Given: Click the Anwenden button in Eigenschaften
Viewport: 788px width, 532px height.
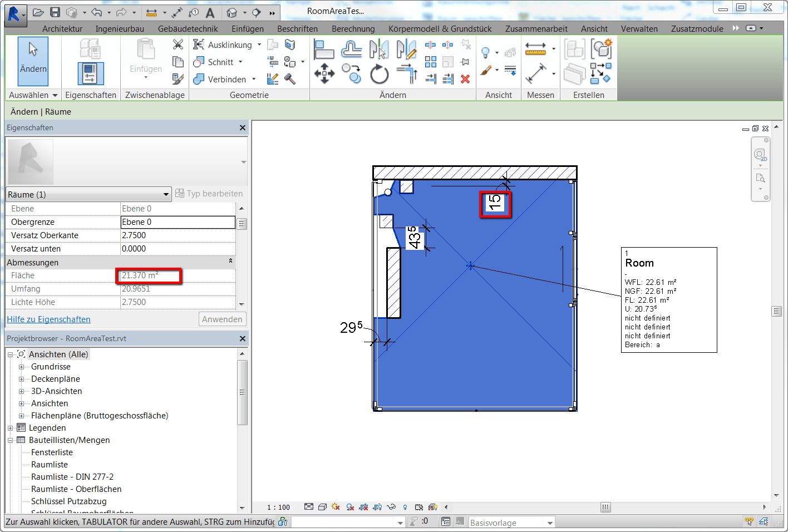Looking at the screenshot, I should tap(222, 319).
